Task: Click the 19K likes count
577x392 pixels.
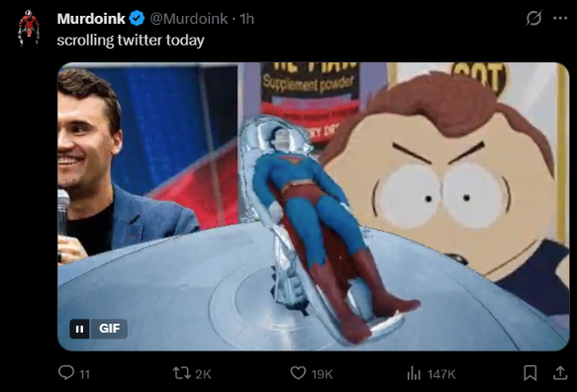Action: 322,374
